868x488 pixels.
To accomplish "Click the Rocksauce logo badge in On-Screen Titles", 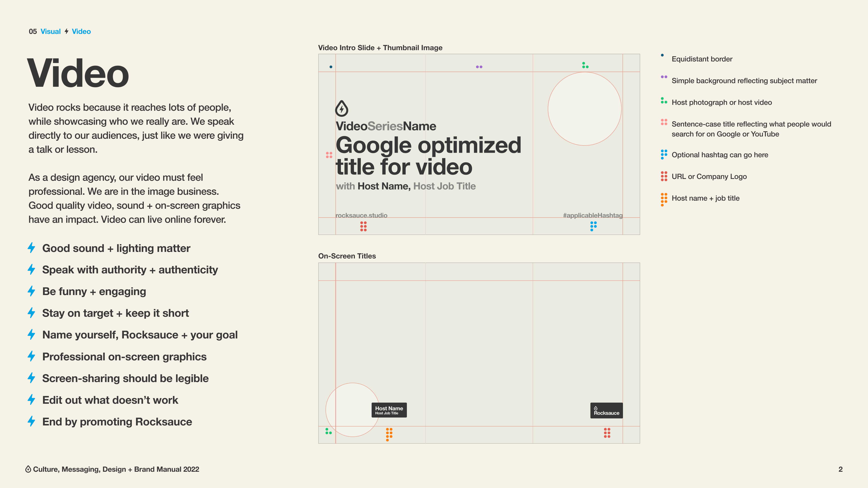I will (606, 411).
